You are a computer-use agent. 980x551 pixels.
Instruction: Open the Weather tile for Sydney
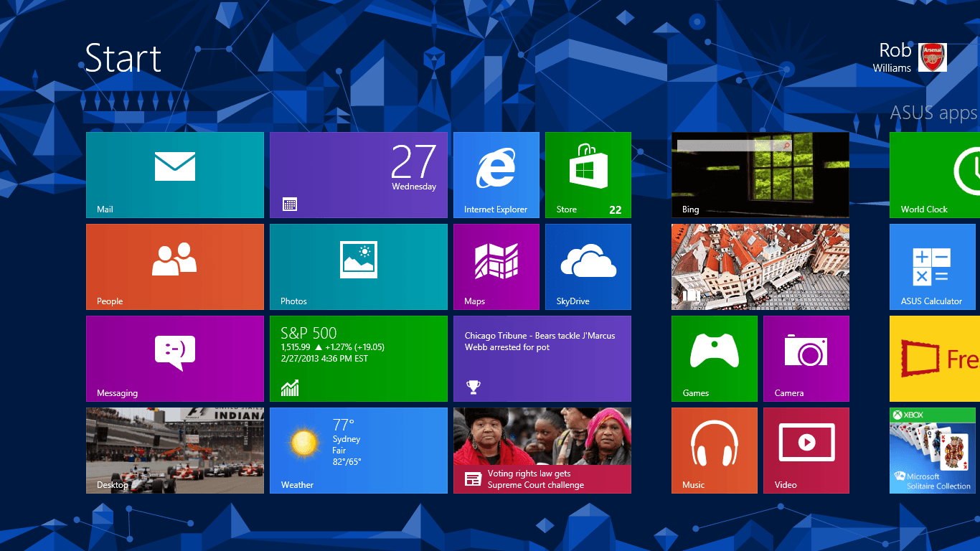pos(359,451)
